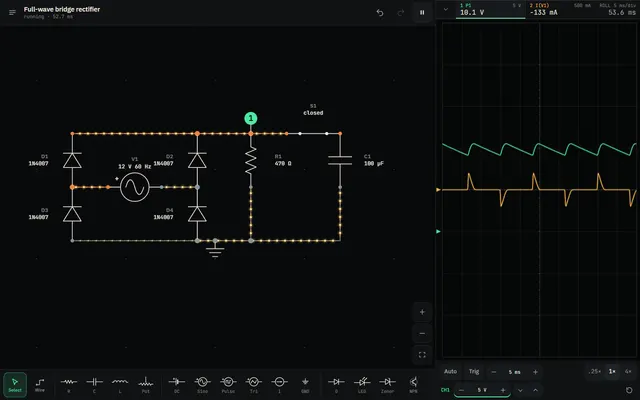
Task: Zoom in on the circuit canvas
Action: 422,312
